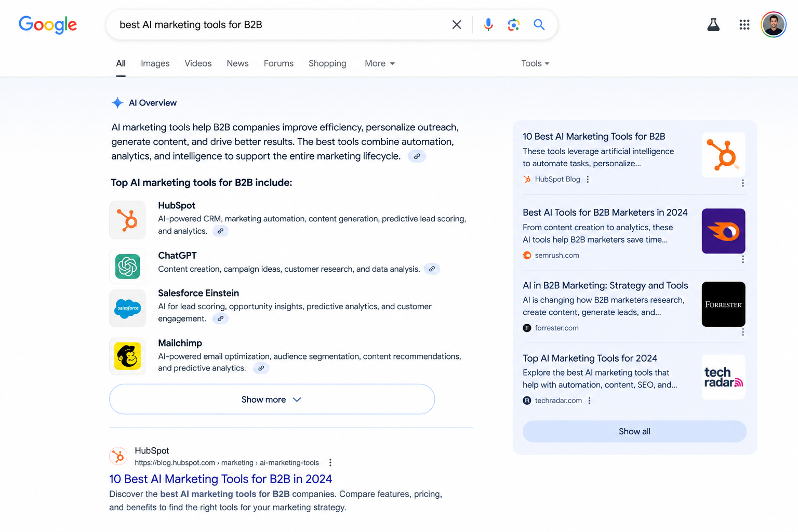
Task: Switch to the Forums tab
Action: [x=278, y=63]
